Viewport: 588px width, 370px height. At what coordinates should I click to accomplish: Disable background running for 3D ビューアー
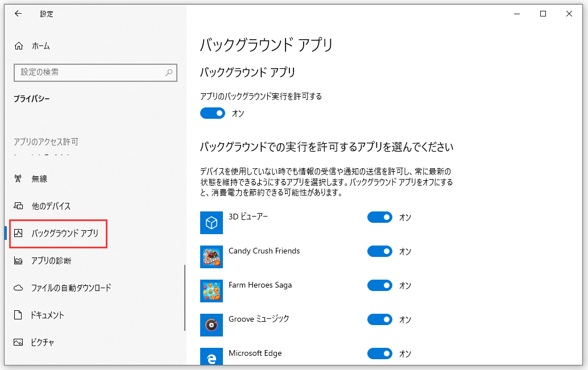pyautogui.click(x=380, y=217)
